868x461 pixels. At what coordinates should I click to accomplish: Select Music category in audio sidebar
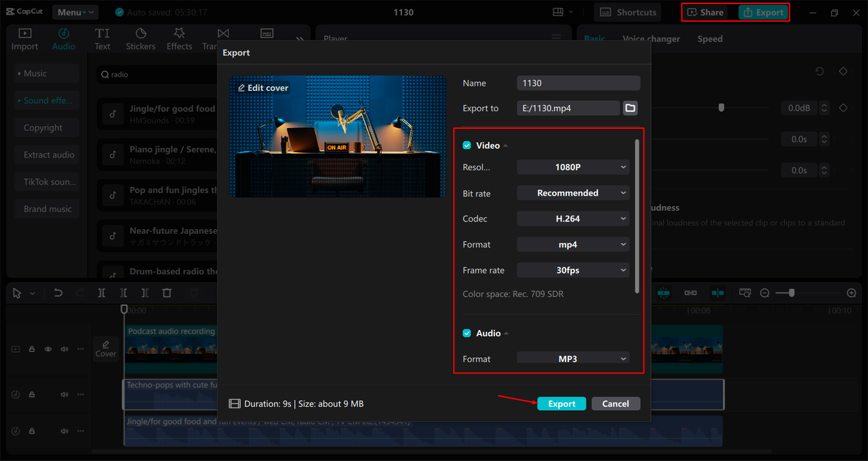(47, 73)
